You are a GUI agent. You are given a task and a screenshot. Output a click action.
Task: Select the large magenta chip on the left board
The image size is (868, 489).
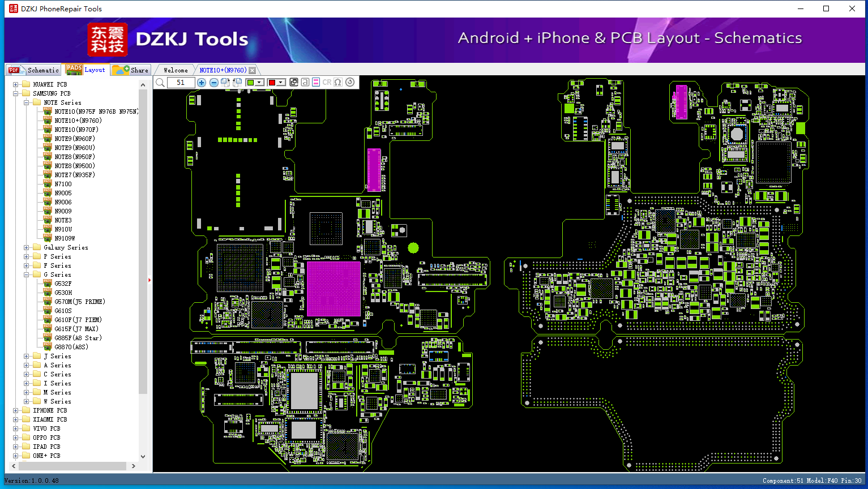coord(333,289)
